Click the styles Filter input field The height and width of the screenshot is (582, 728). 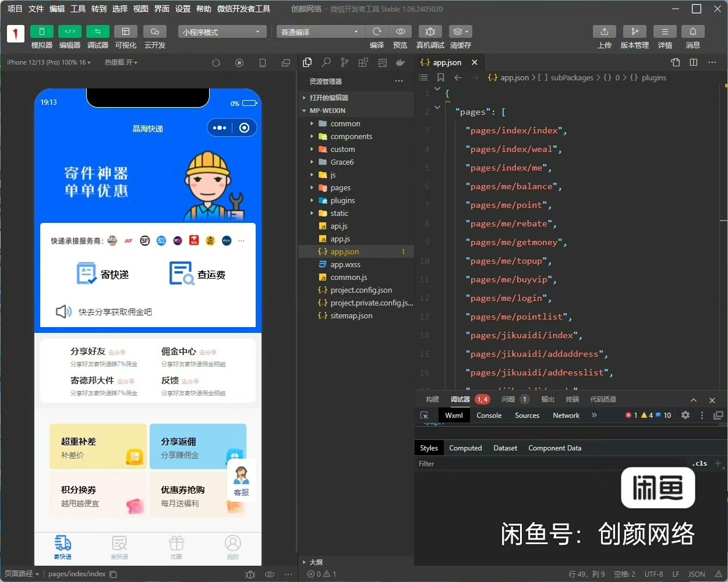pyautogui.click(x=550, y=464)
